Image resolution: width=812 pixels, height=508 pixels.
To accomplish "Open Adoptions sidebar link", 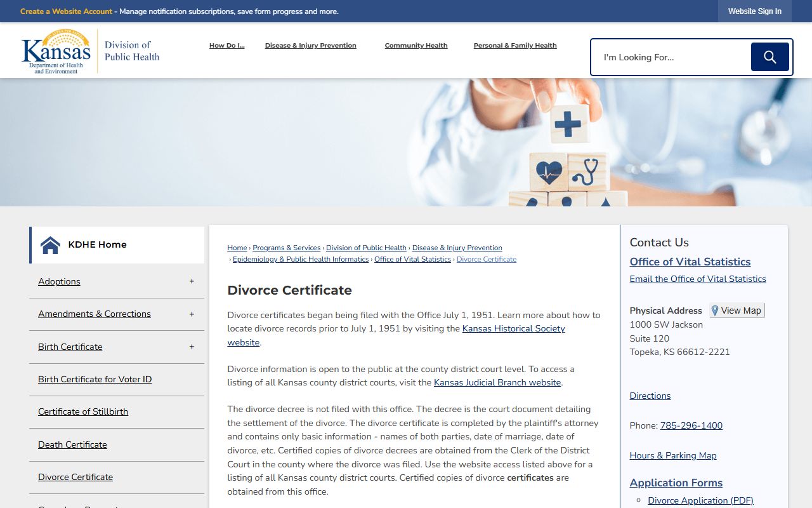I will point(59,281).
